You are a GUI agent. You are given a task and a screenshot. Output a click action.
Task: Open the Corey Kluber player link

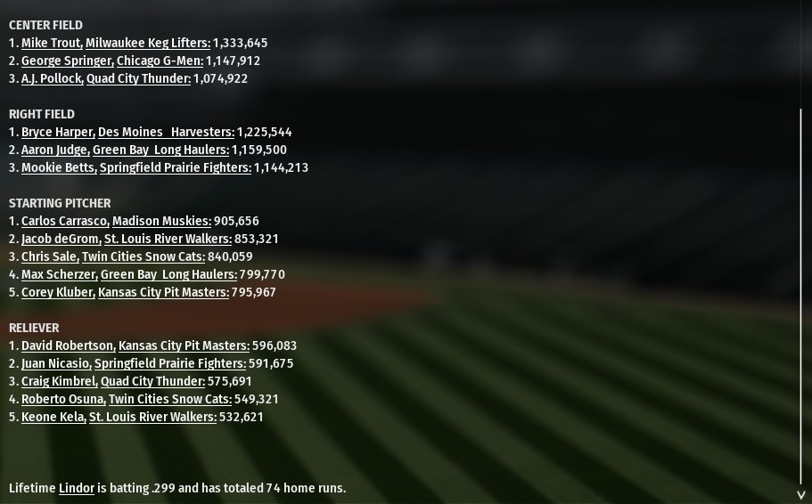click(57, 292)
